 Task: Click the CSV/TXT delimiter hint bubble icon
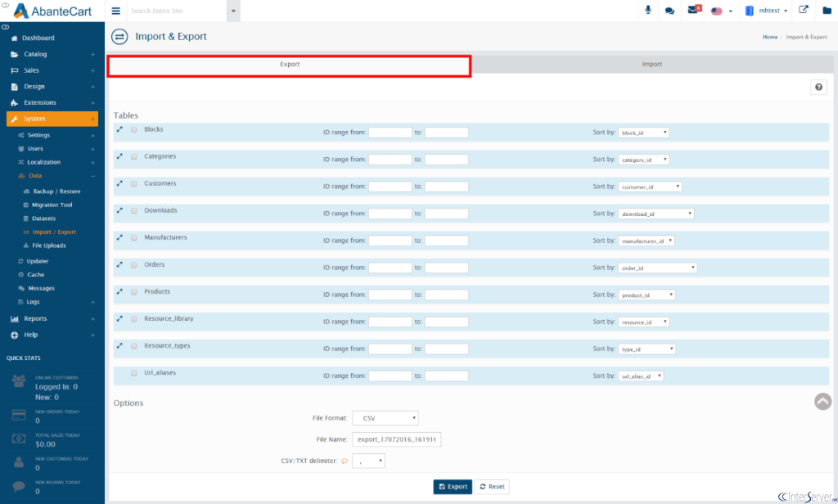tap(345, 461)
